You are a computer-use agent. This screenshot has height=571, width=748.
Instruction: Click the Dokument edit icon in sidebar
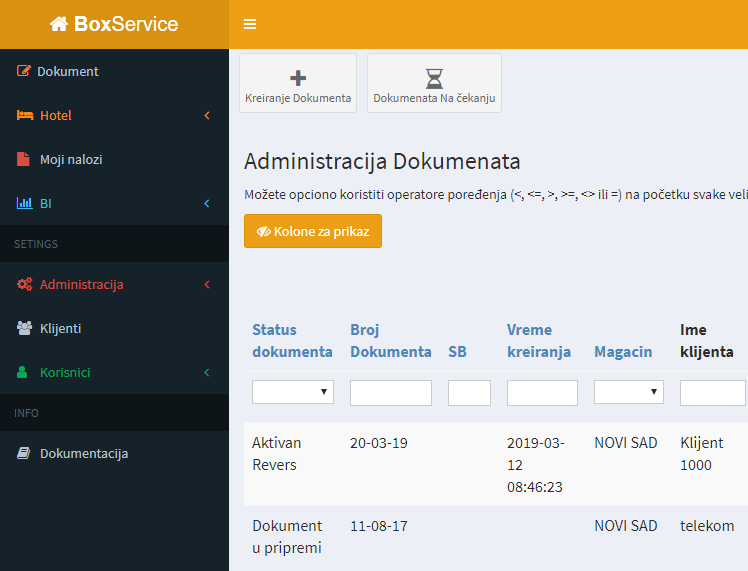(24, 71)
